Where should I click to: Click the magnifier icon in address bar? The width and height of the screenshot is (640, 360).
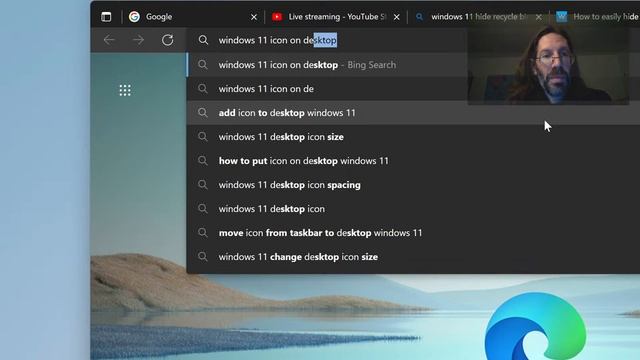(203, 40)
